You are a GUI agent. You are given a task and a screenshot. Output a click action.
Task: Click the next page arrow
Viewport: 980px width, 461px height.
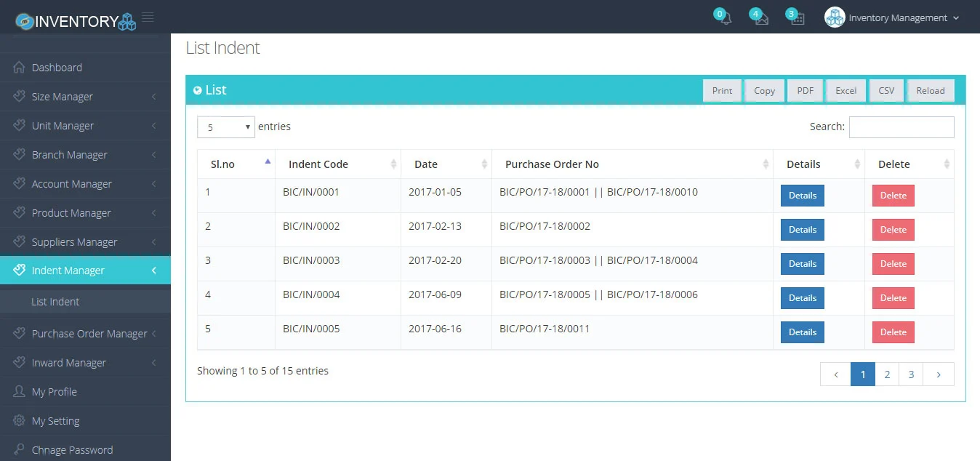[939, 374]
